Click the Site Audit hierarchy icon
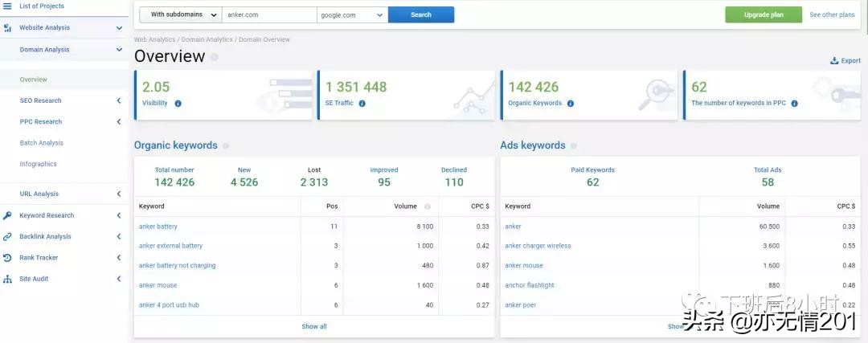The image size is (868, 343). [7, 279]
